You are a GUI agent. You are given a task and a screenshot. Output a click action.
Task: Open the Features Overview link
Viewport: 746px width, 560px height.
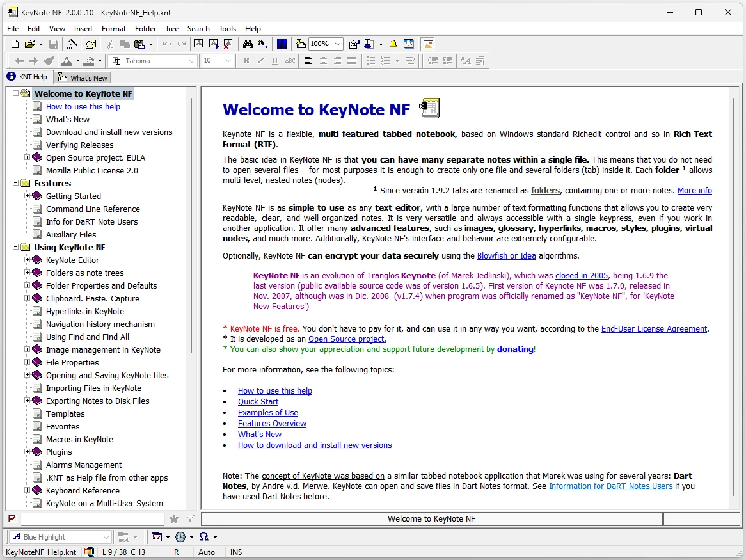(272, 424)
